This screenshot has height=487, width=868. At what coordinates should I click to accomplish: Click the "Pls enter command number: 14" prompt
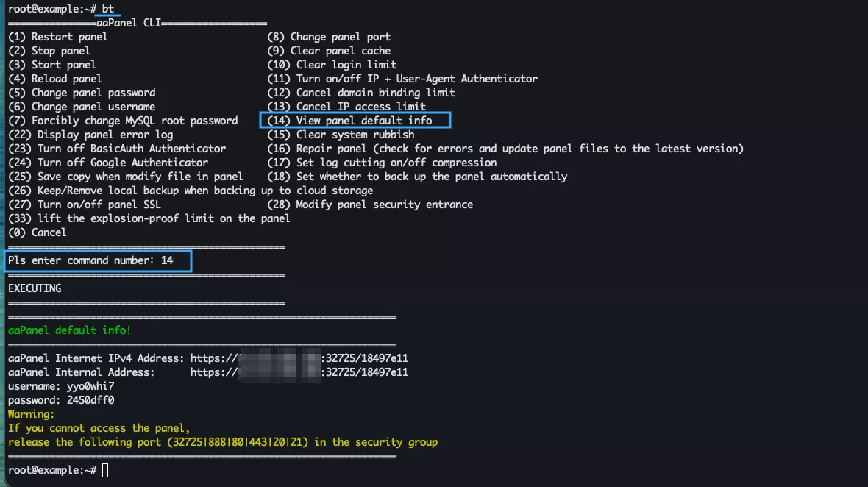96,260
